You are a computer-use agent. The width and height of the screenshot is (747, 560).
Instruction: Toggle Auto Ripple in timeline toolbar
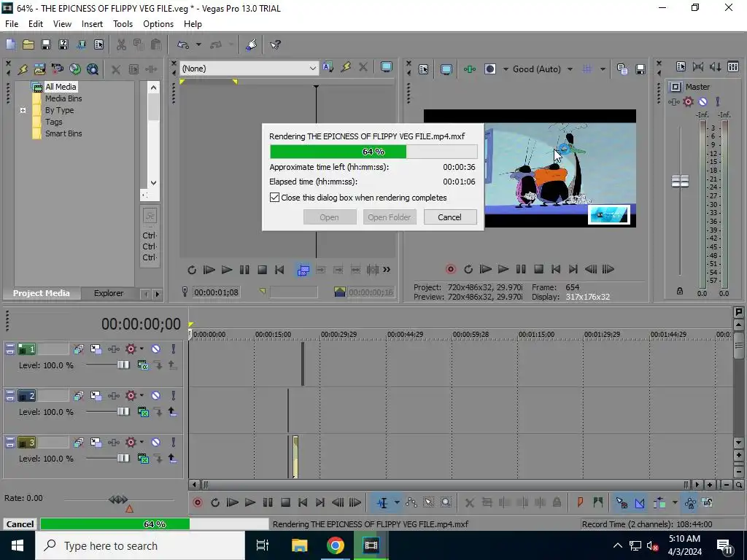click(659, 502)
